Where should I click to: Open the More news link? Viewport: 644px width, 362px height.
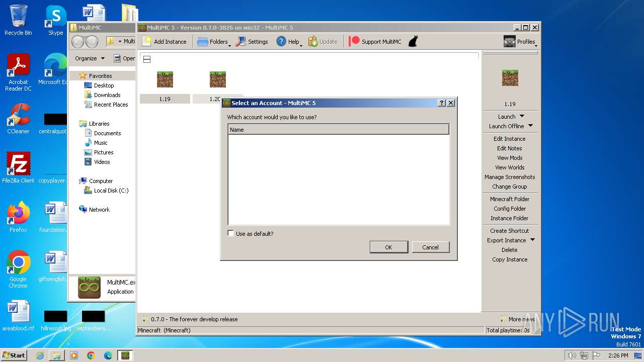pos(517,319)
